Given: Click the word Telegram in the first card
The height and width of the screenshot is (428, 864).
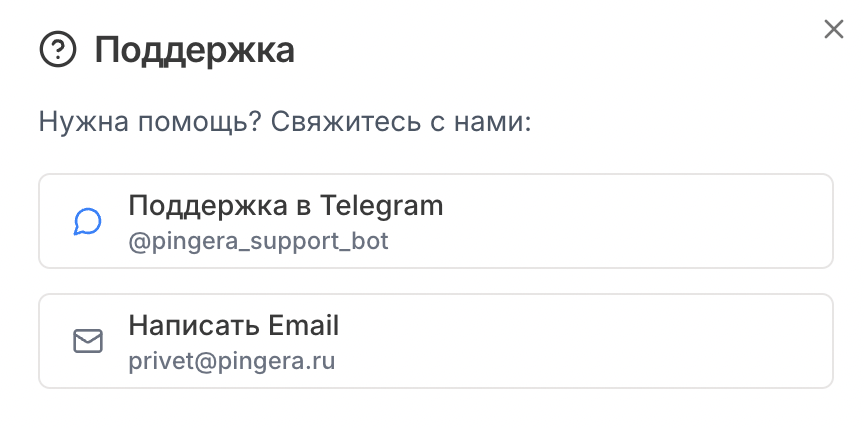Looking at the screenshot, I should [381, 207].
